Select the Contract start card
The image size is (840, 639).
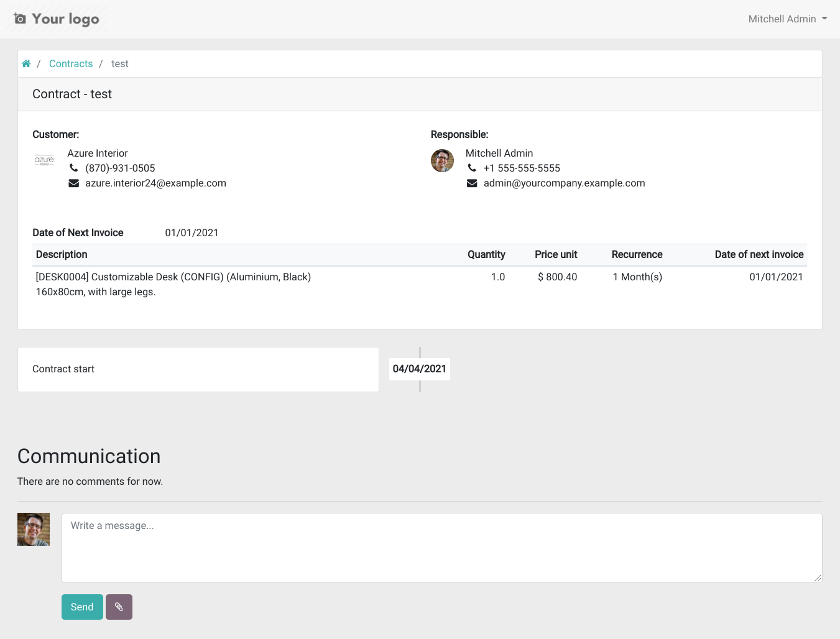198,369
